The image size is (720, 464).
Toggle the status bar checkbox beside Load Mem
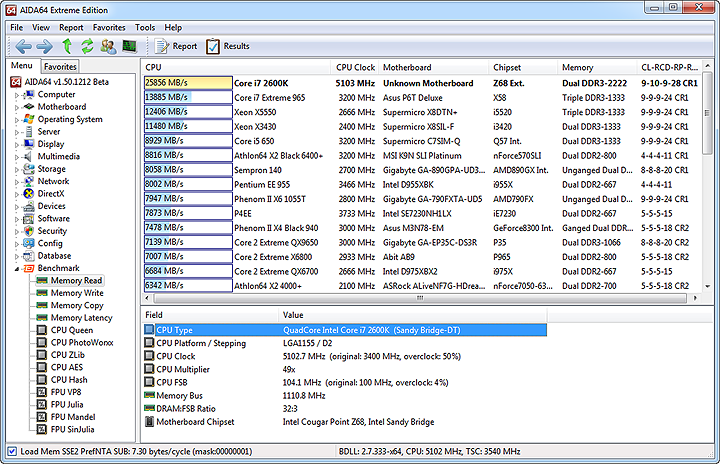click(x=12, y=452)
